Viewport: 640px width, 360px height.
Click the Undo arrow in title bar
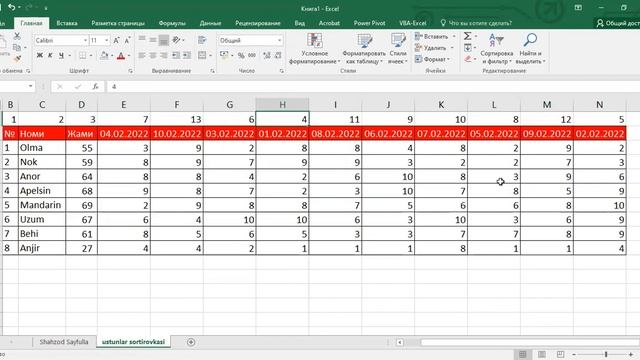[x=12, y=7]
